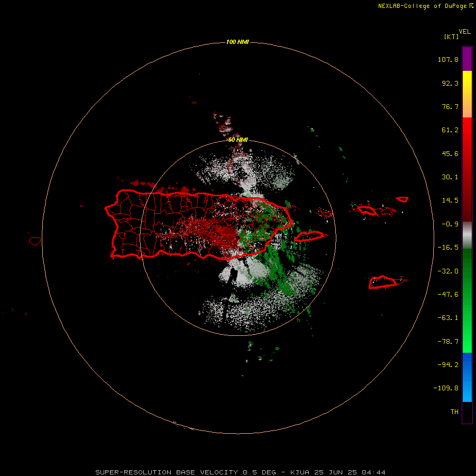Select the 14.5 legend value
The image size is (476, 476).
[450, 200]
